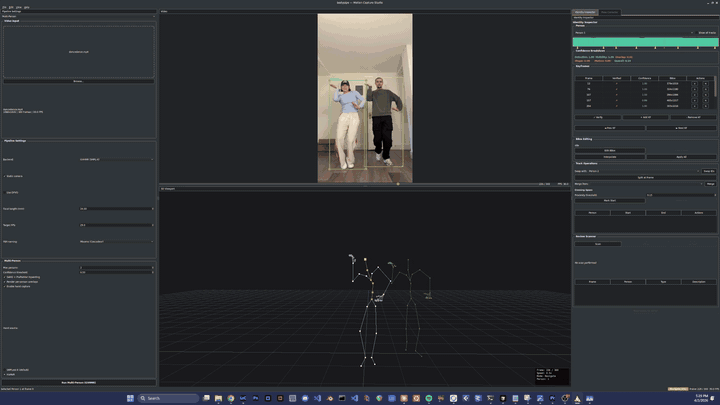The width and height of the screenshot is (720, 405).
Task: Expand the Multi-Person mode dropdown
Action: tap(79, 17)
